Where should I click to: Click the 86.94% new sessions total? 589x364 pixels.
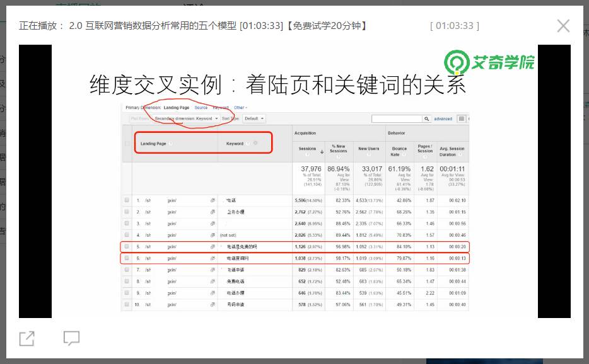(x=339, y=169)
